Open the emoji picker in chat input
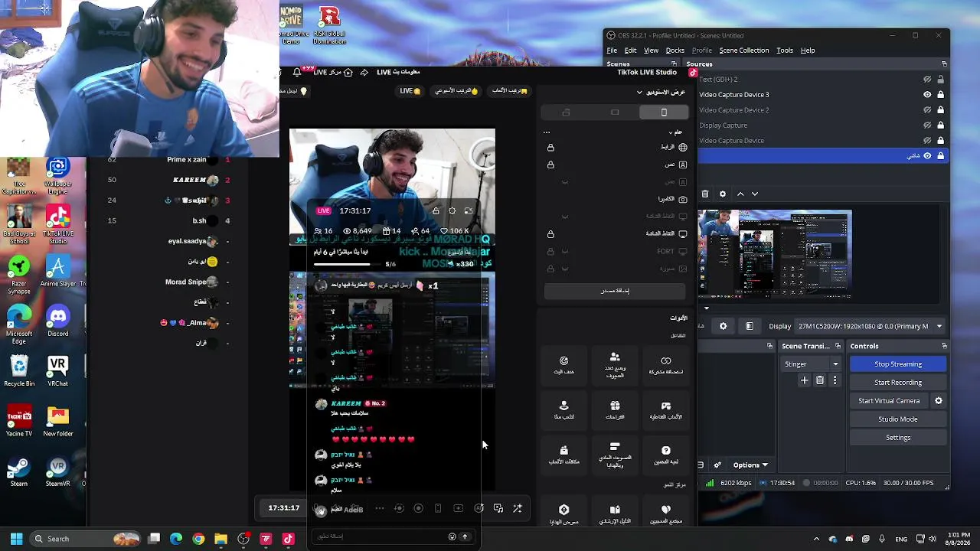Viewport: 980px width, 551px height. (x=452, y=536)
